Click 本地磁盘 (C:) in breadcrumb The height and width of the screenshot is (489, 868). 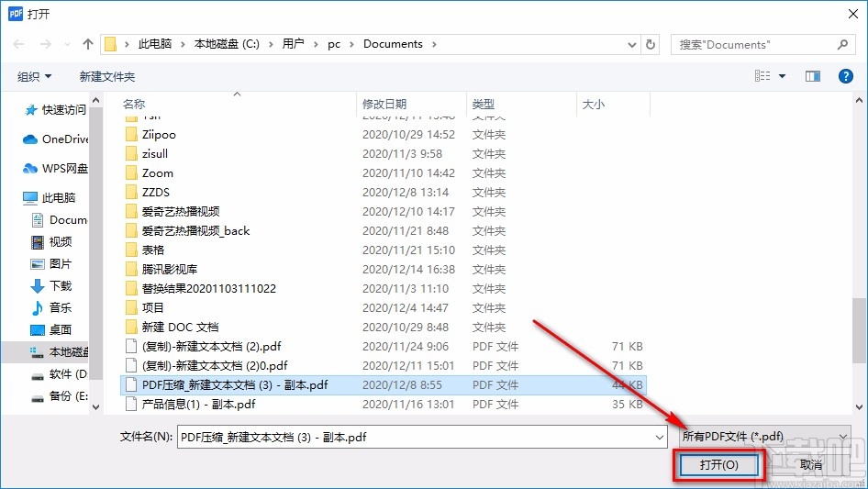(x=227, y=44)
